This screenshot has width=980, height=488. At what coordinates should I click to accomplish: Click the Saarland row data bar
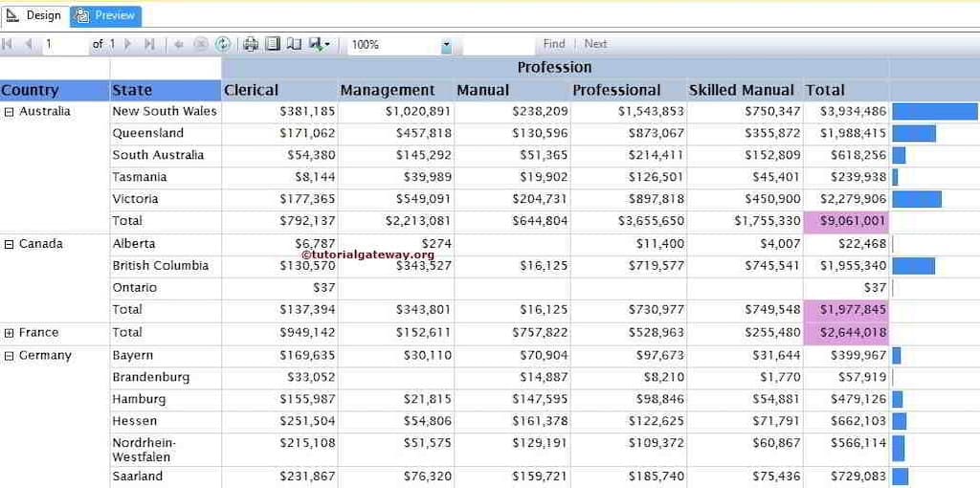pos(900,477)
